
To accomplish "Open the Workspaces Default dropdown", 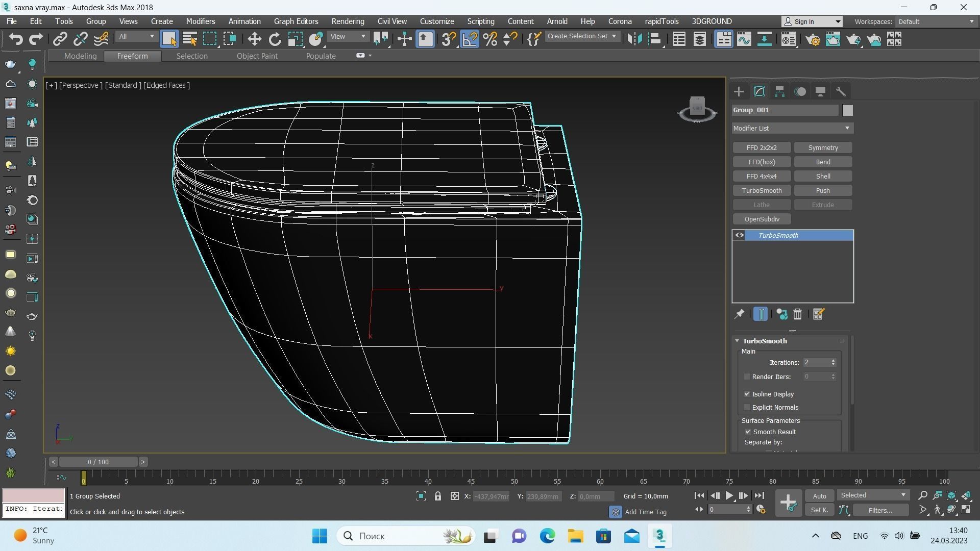I will (x=936, y=21).
